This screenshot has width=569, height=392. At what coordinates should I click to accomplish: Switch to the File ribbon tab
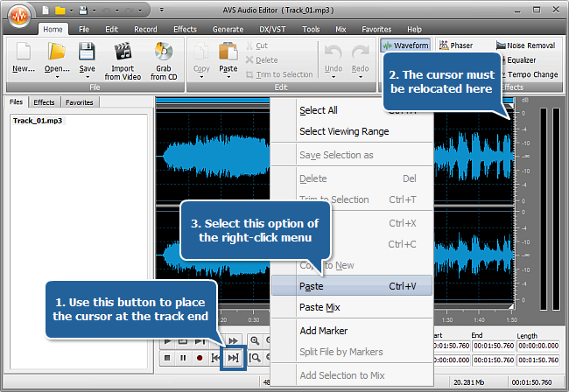pos(84,30)
